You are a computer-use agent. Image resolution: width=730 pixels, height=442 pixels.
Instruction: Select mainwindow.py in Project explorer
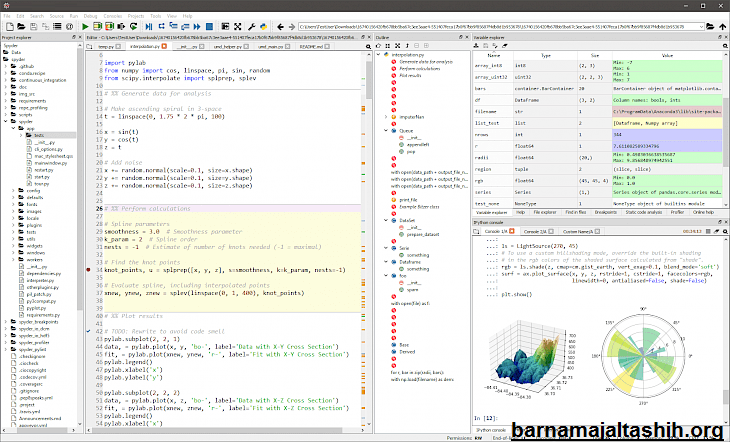(x=51, y=163)
